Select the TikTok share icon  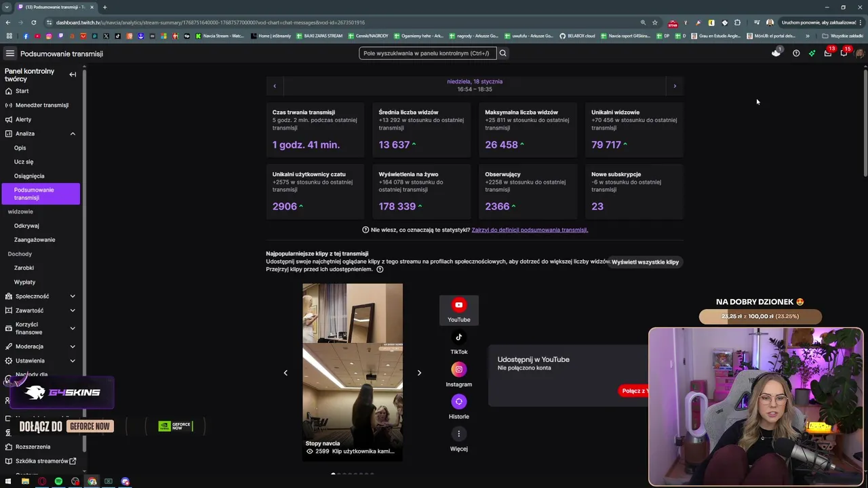(x=459, y=337)
